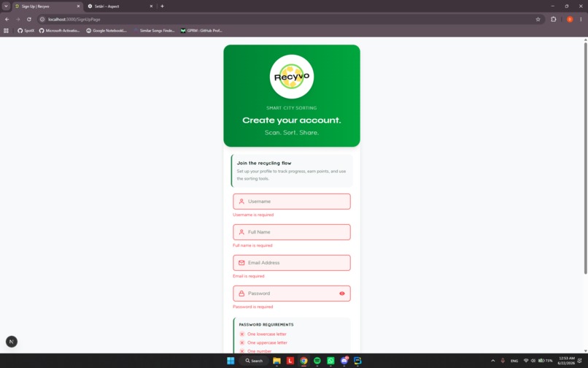Open the orange profile avatar menu

(570, 19)
